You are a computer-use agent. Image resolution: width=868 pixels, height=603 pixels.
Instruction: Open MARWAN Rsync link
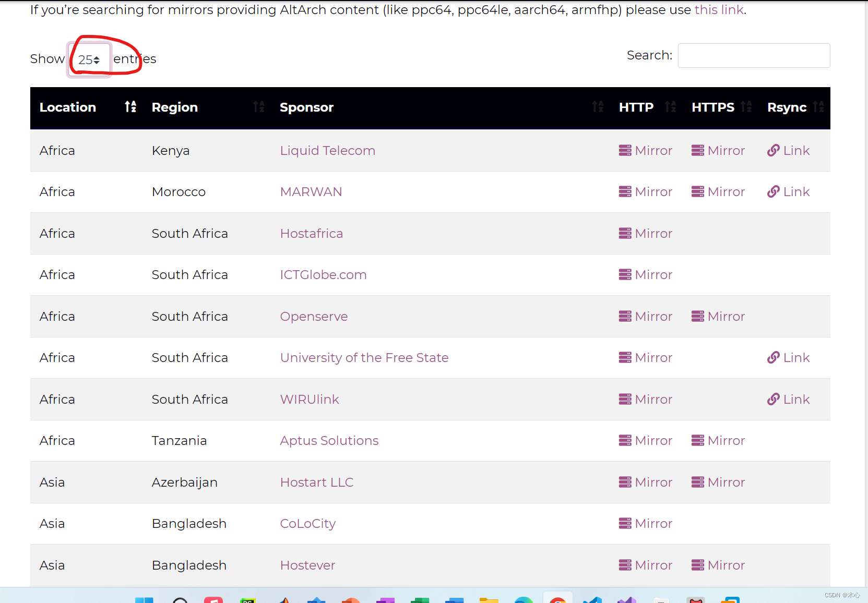[788, 192]
